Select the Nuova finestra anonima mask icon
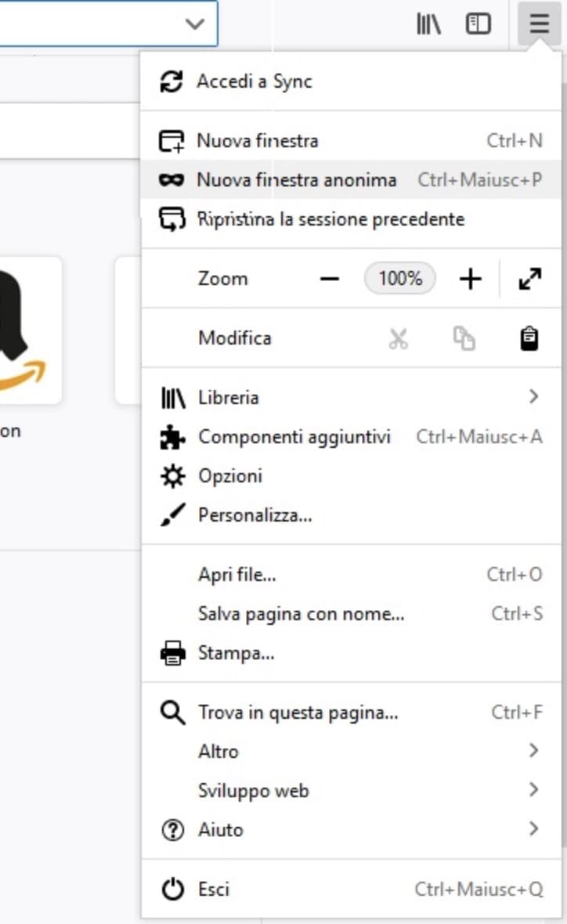Viewport: 567px width, 924px height. pyautogui.click(x=171, y=180)
